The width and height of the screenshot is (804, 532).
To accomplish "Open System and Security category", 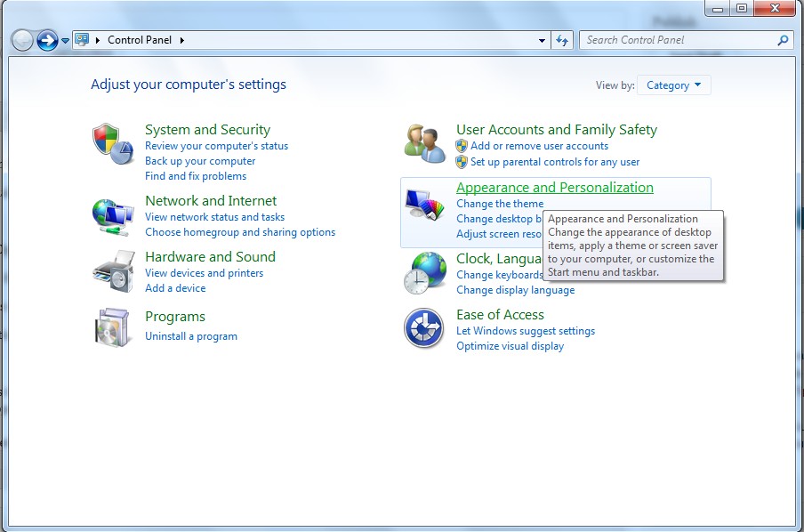I will (207, 130).
